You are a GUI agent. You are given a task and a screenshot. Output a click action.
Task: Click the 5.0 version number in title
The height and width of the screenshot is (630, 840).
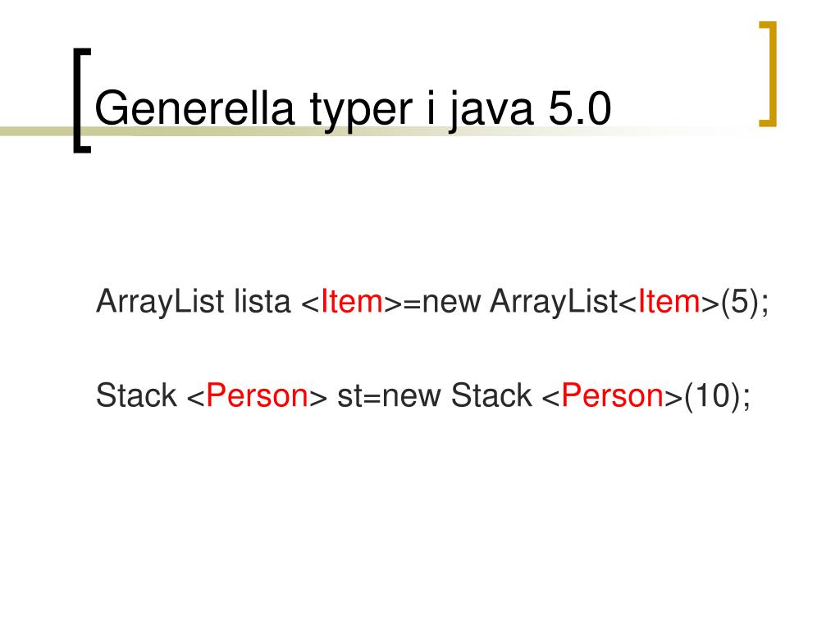pyautogui.click(x=580, y=109)
